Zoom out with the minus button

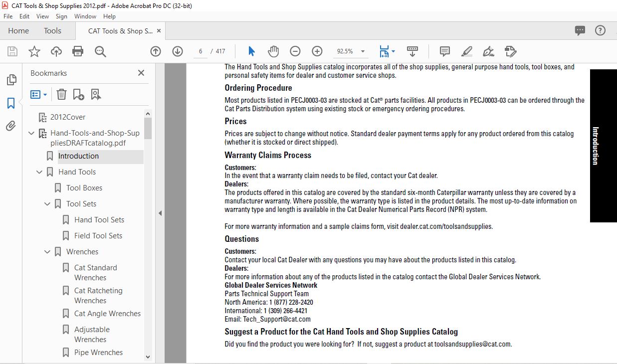(295, 51)
